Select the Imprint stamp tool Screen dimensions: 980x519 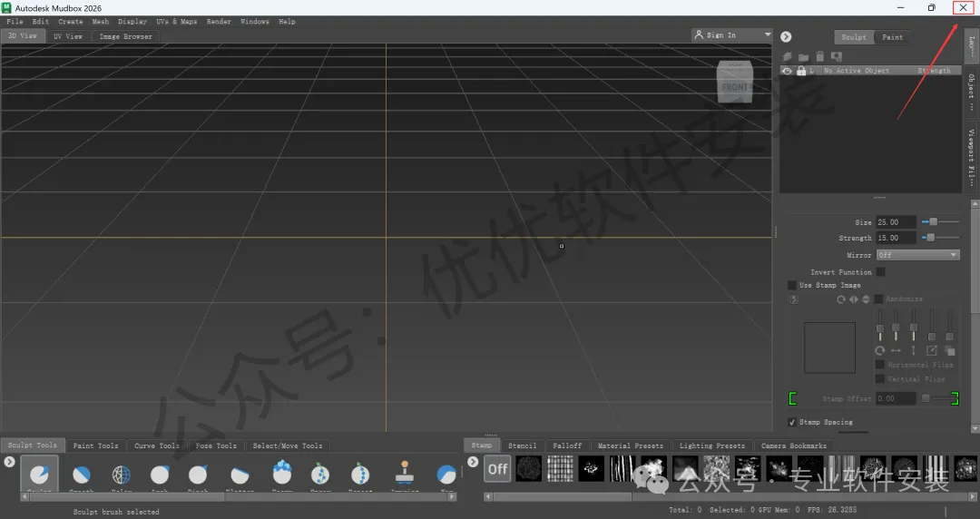point(405,474)
